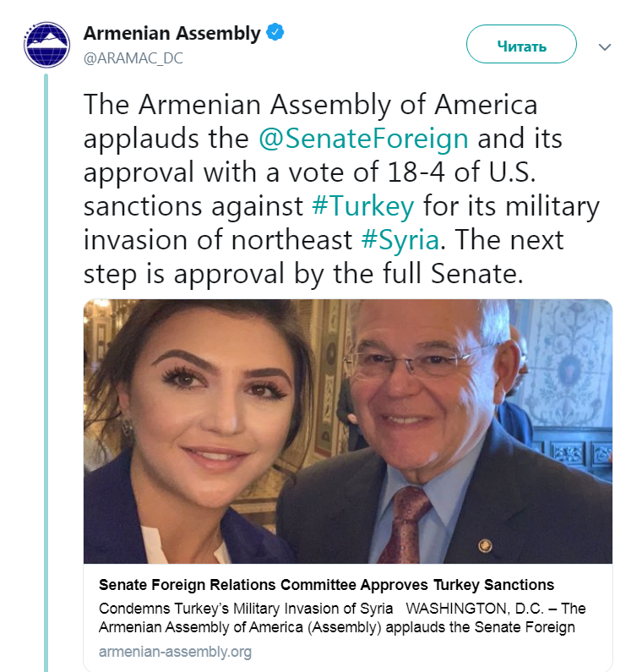This screenshot has height=672, width=642.
Task: Click headline 'Senate Foreign Relations Committee Approves Turkey Sanctions'
Action: [x=326, y=585]
